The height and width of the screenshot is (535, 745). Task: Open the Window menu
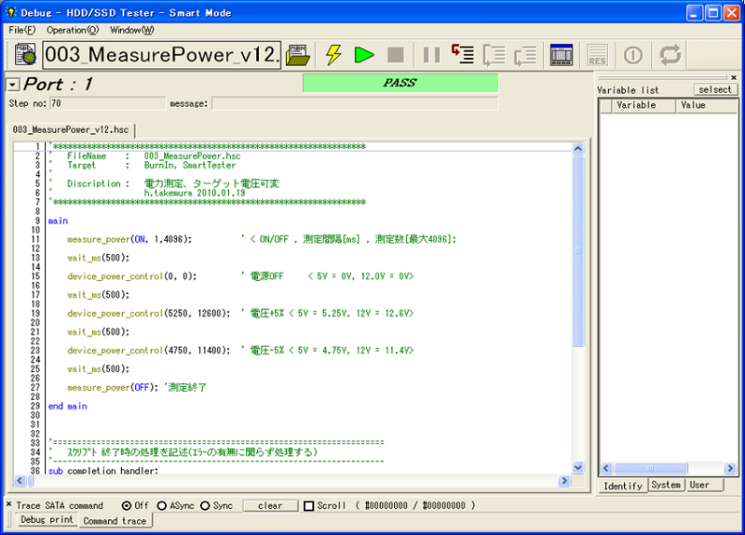(x=132, y=30)
